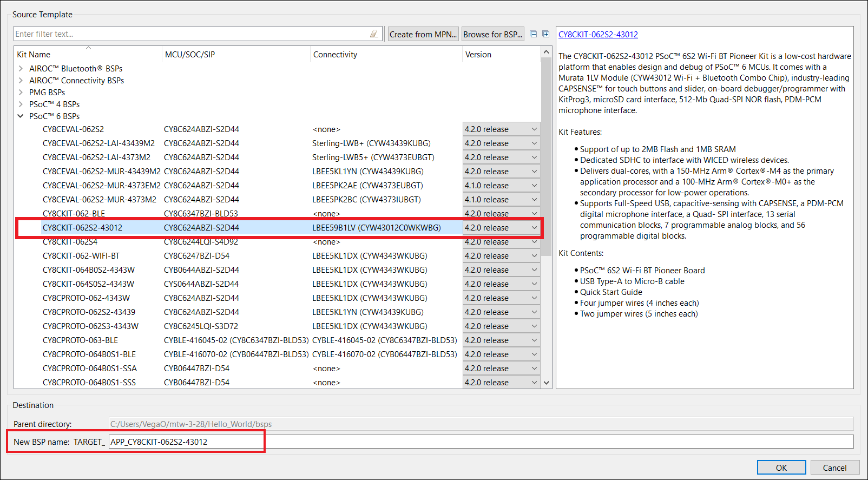This screenshot has height=480, width=868.
Task: Sort by Kit Name column header
Action: tap(88, 55)
